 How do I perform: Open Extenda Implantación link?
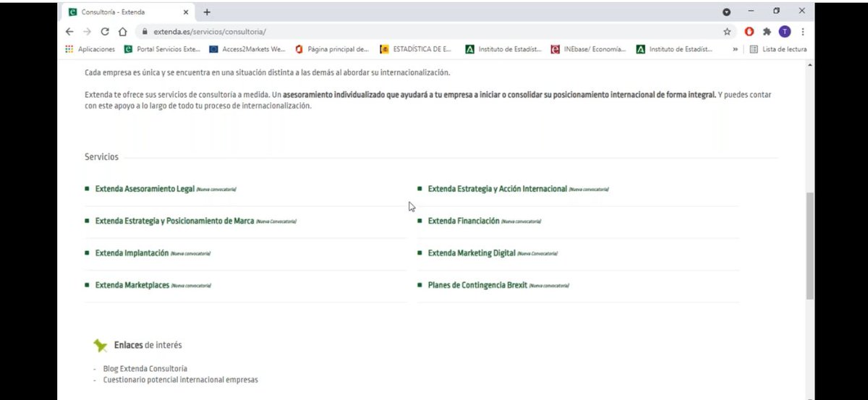(x=132, y=253)
